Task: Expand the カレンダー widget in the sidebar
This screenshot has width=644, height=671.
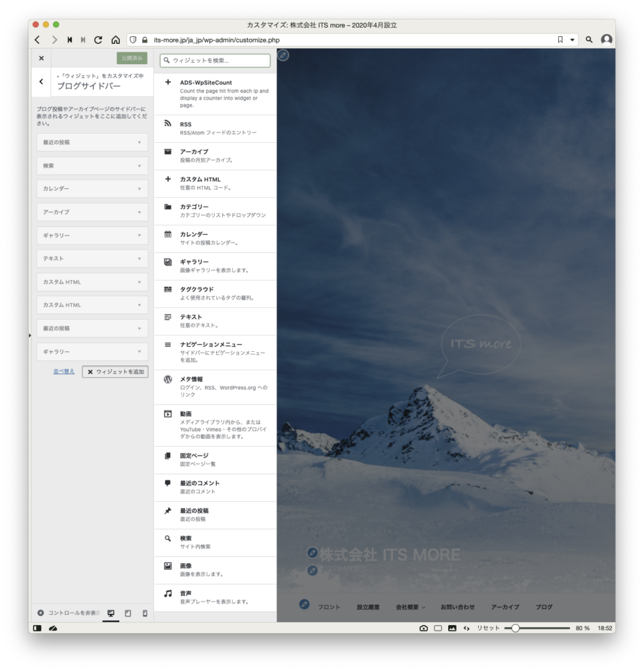Action: tap(92, 189)
